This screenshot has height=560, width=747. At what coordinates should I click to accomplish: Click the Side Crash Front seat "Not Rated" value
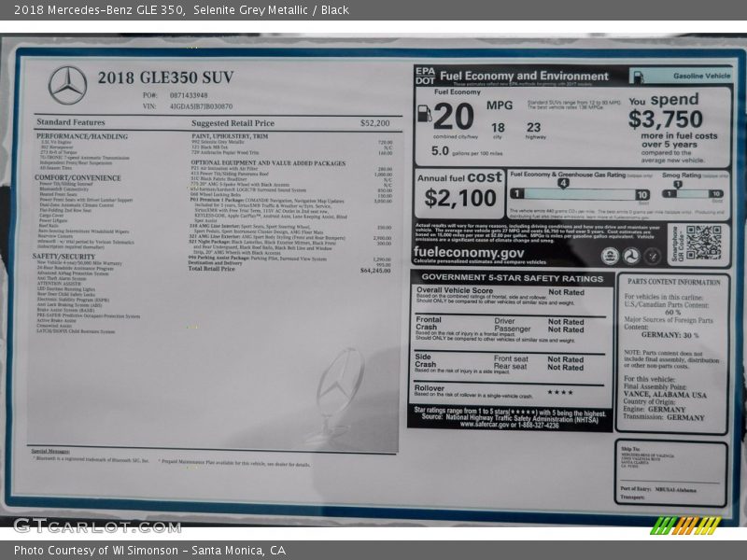click(x=566, y=359)
